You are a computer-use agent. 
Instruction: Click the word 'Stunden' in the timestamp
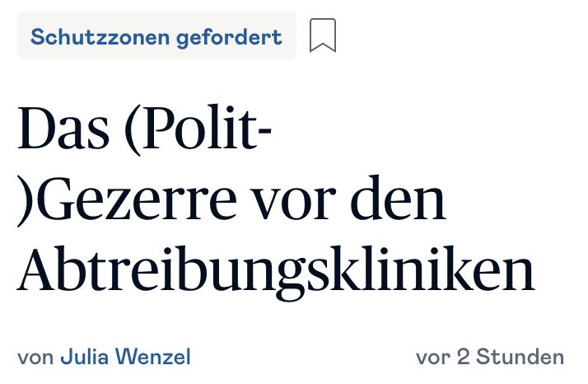coord(520,357)
